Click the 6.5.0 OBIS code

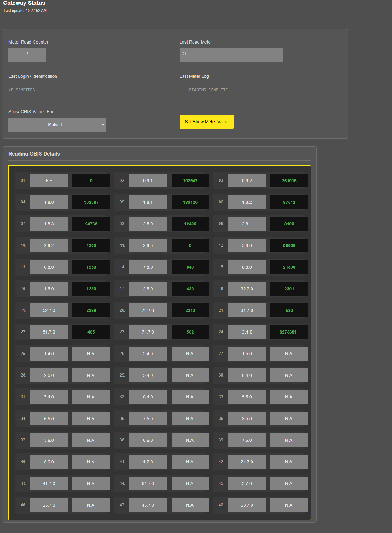pyautogui.click(x=49, y=419)
